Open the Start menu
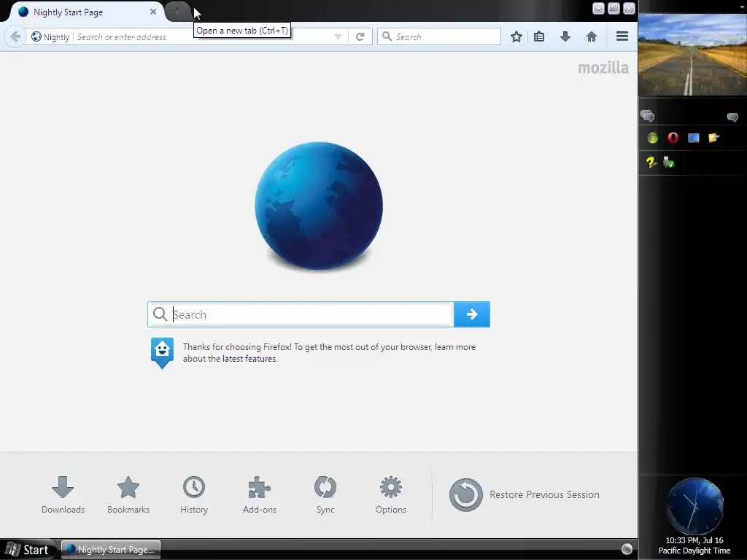This screenshot has width=747, height=560. point(28,550)
